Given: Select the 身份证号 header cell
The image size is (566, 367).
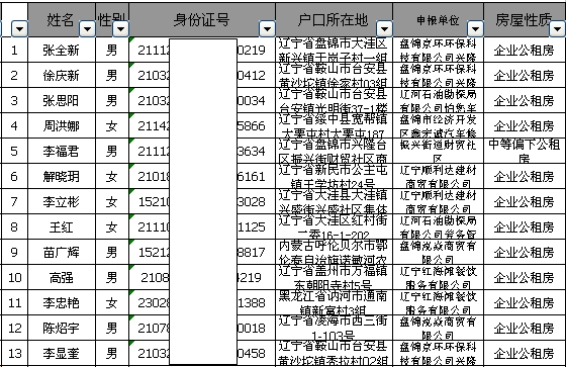Looking at the screenshot, I should (202, 20).
